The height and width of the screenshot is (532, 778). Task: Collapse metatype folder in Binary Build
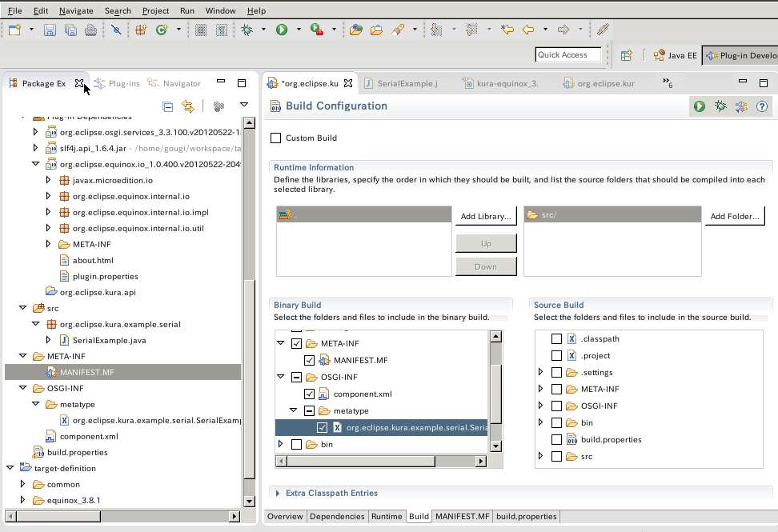pos(293,410)
